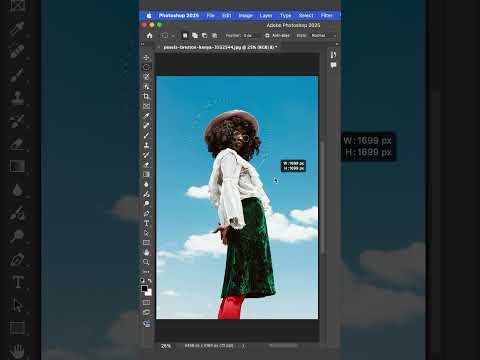
Task: Select the Move tool
Action: click(x=146, y=57)
